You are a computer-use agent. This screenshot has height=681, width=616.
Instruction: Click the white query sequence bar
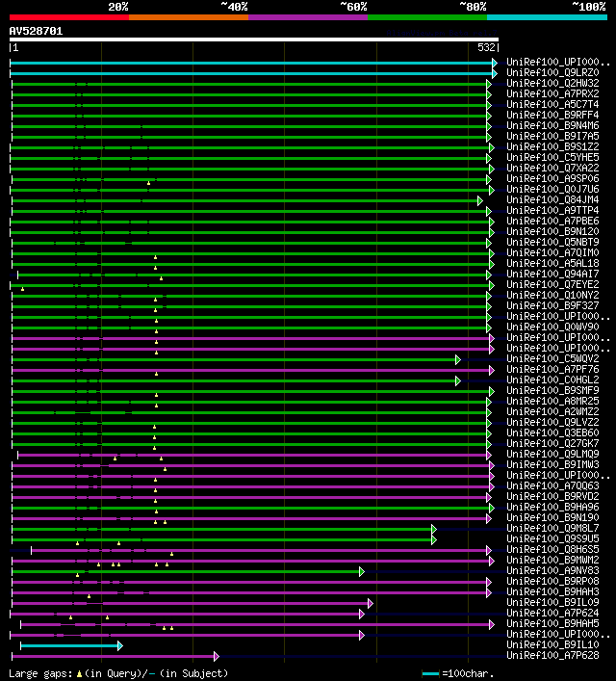[x=254, y=39]
